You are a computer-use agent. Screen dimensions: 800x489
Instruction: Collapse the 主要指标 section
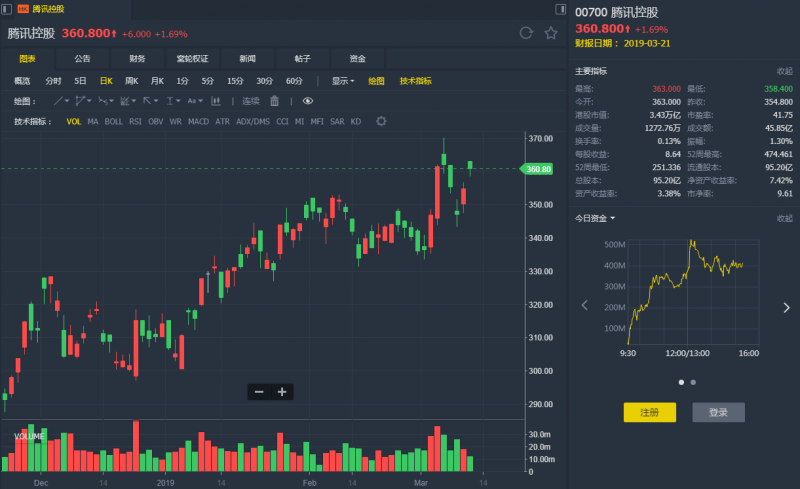point(785,71)
